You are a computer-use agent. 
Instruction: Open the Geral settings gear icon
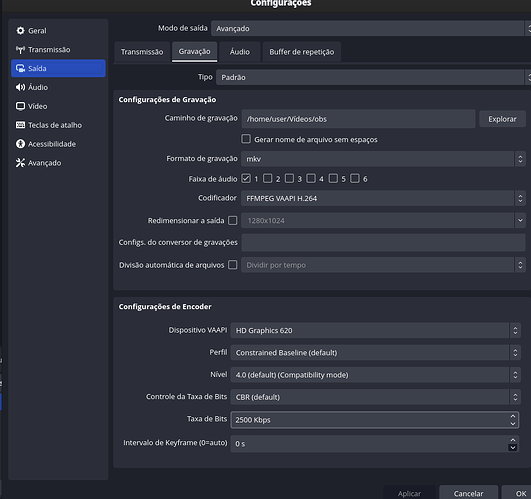(x=20, y=31)
